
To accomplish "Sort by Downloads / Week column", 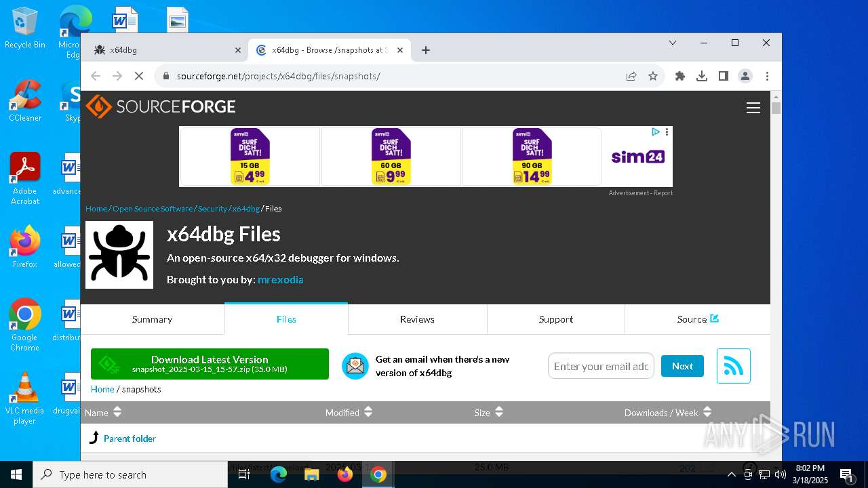I will point(668,412).
